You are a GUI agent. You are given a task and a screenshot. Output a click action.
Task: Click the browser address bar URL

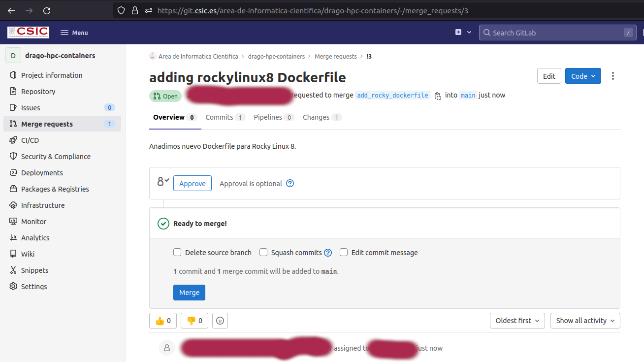pyautogui.click(x=313, y=10)
